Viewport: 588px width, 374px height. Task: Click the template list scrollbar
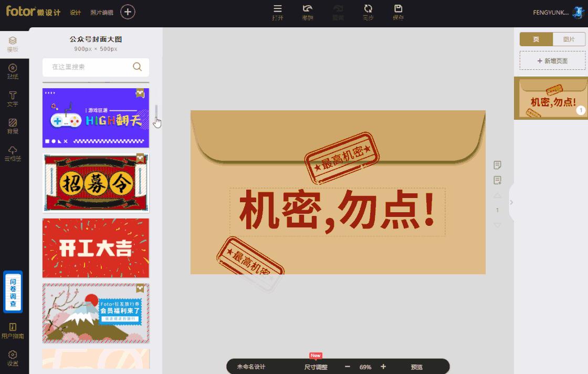coord(156,111)
